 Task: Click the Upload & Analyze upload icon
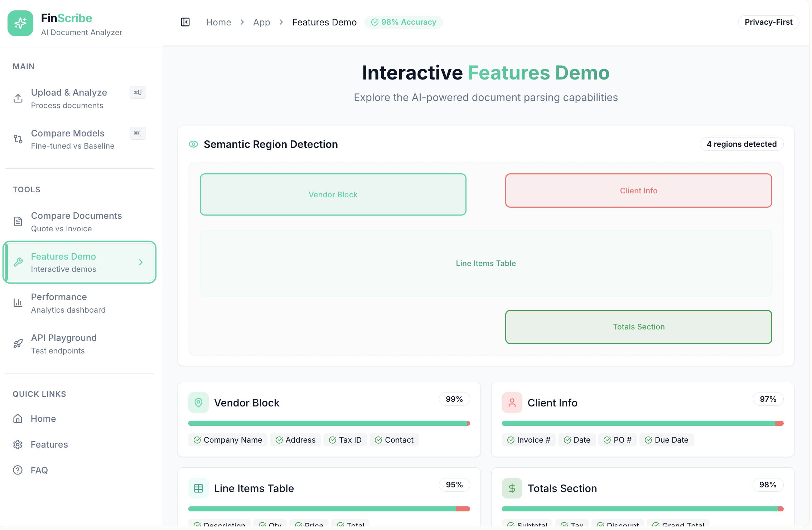[x=18, y=98]
